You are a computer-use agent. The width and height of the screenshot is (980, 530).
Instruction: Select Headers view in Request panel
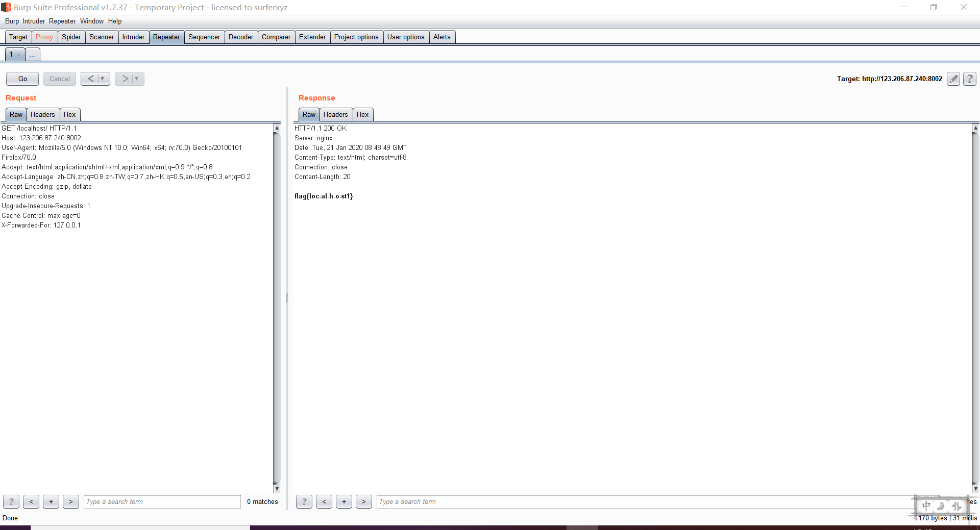click(x=42, y=114)
